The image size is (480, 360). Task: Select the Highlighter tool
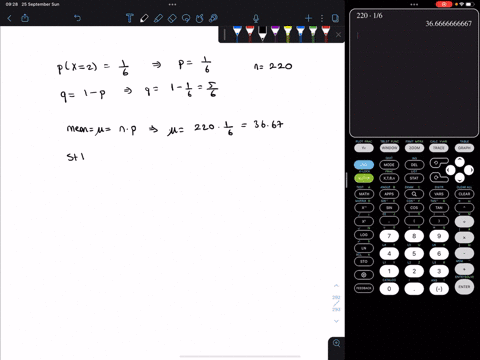pyautogui.click(x=158, y=18)
